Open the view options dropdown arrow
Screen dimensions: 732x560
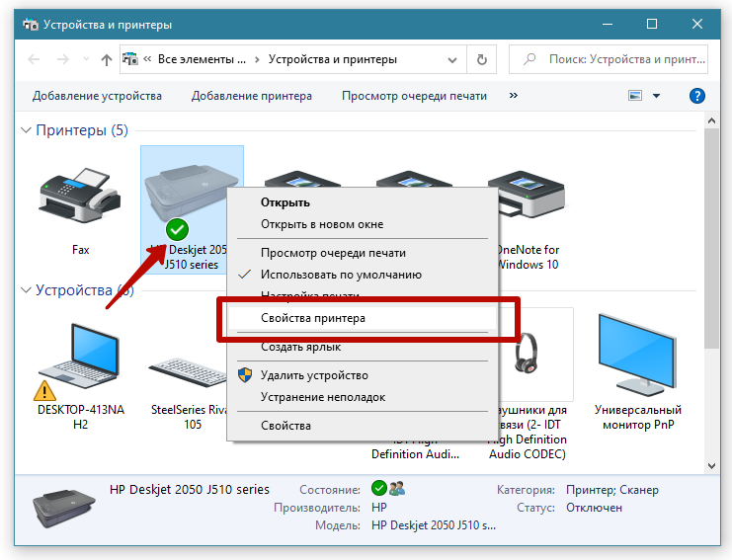656,96
